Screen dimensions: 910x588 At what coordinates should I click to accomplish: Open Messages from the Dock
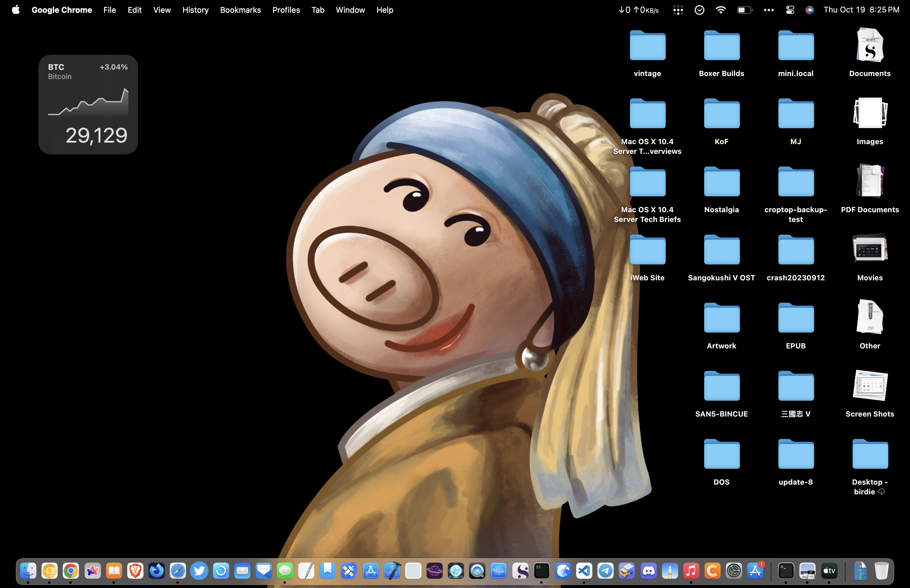click(285, 571)
